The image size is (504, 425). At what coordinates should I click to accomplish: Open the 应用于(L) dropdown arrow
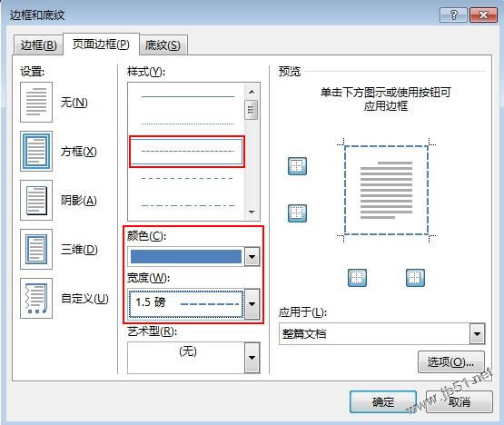tap(478, 334)
